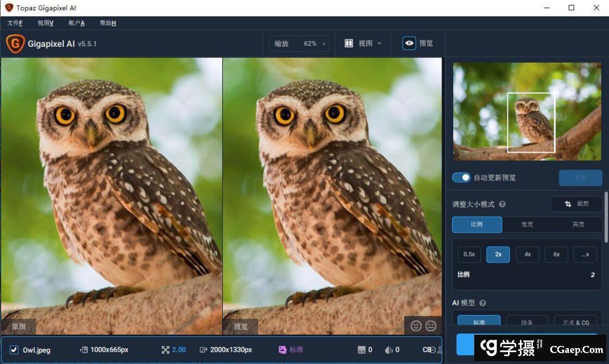Uncheck the Owl.jpeg file checkbox
609x364 pixels.
(x=14, y=350)
